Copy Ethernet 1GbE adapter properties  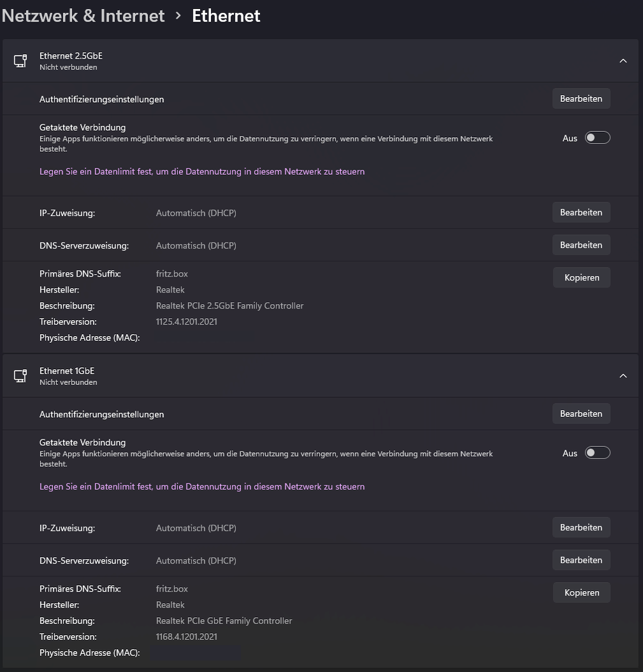point(581,592)
